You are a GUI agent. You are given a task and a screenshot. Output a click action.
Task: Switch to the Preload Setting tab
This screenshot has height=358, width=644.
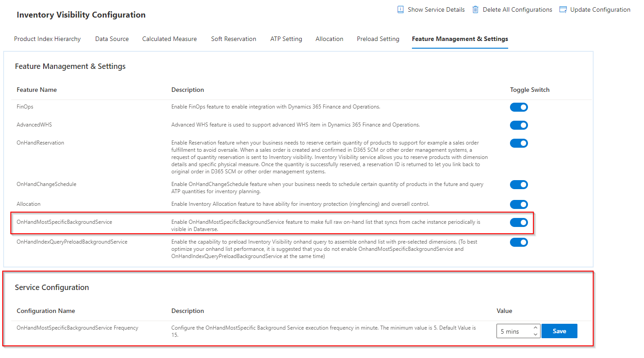pyautogui.click(x=378, y=39)
